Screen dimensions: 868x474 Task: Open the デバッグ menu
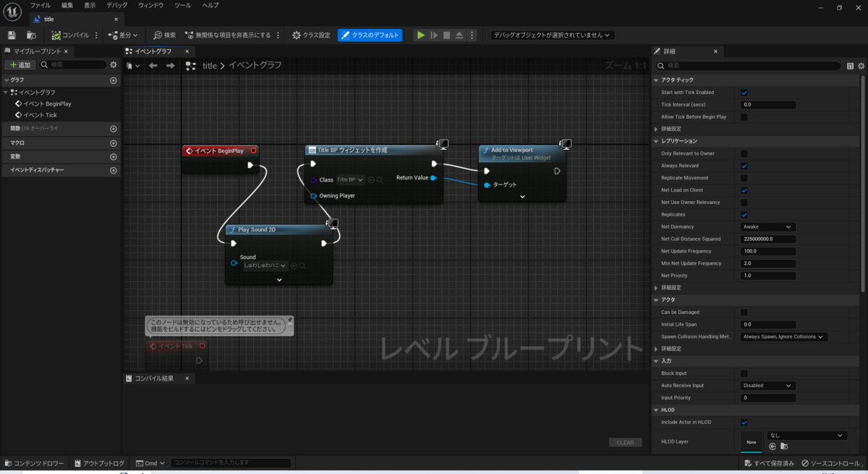(x=117, y=5)
